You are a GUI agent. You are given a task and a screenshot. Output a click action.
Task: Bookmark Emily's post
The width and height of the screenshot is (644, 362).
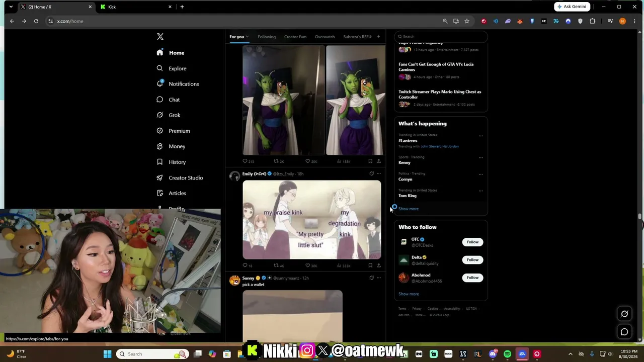point(370,265)
